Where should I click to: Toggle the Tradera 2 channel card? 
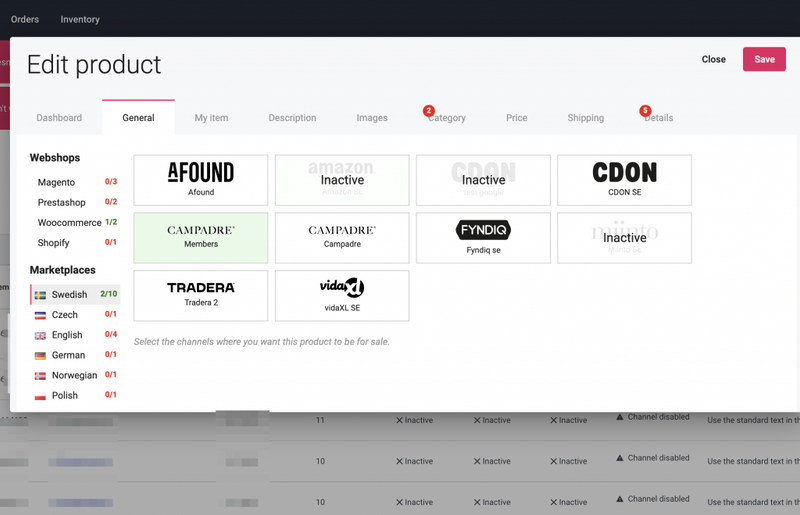tap(201, 296)
